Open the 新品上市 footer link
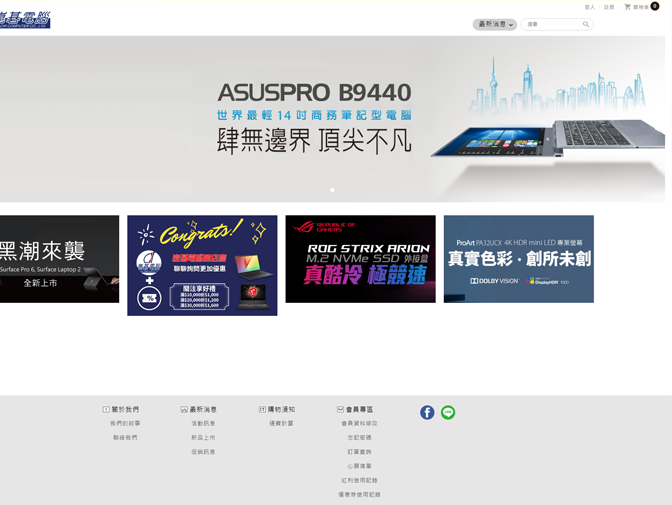This screenshot has width=672, height=505. coord(203,438)
